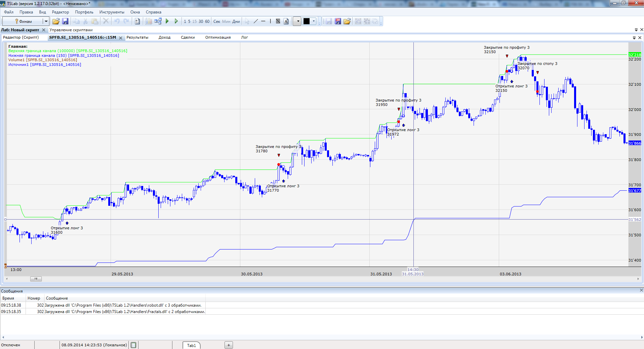The image size is (644, 349).
Task: Click the Save floppy disk icon
Action: [65, 21]
